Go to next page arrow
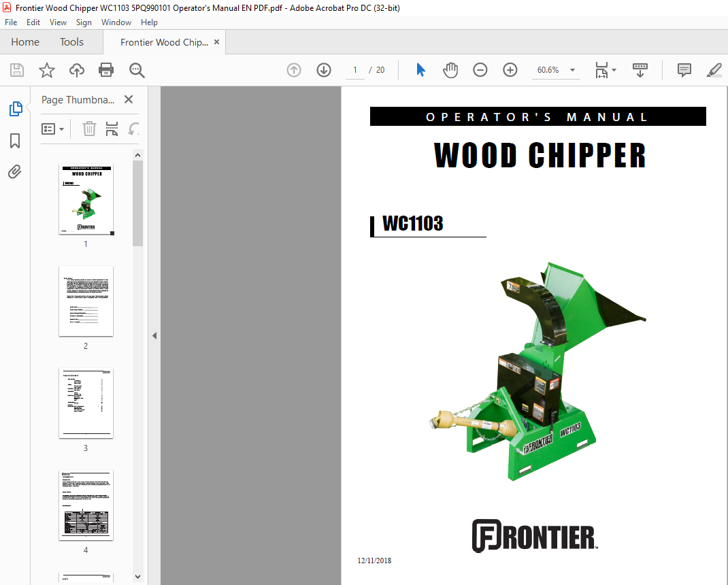The height and width of the screenshot is (585, 728). click(x=324, y=70)
